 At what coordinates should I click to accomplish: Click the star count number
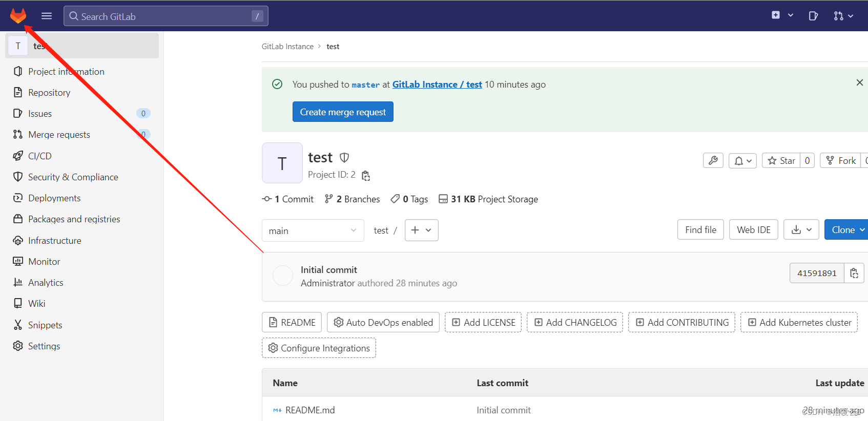click(x=808, y=161)
